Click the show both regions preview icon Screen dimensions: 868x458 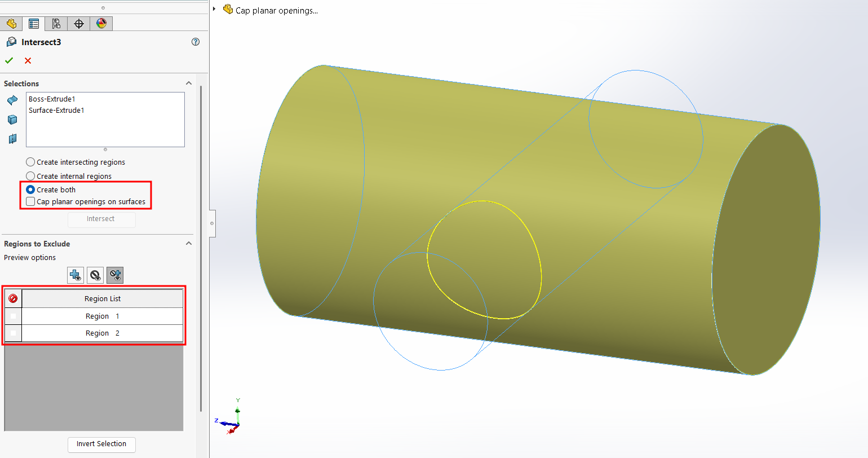pos(115,275)
